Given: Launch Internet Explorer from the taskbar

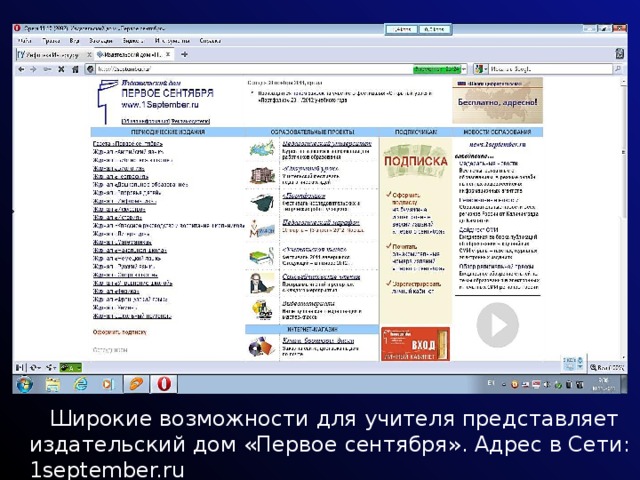Looking at the screenshot, I should coord(81,384).
